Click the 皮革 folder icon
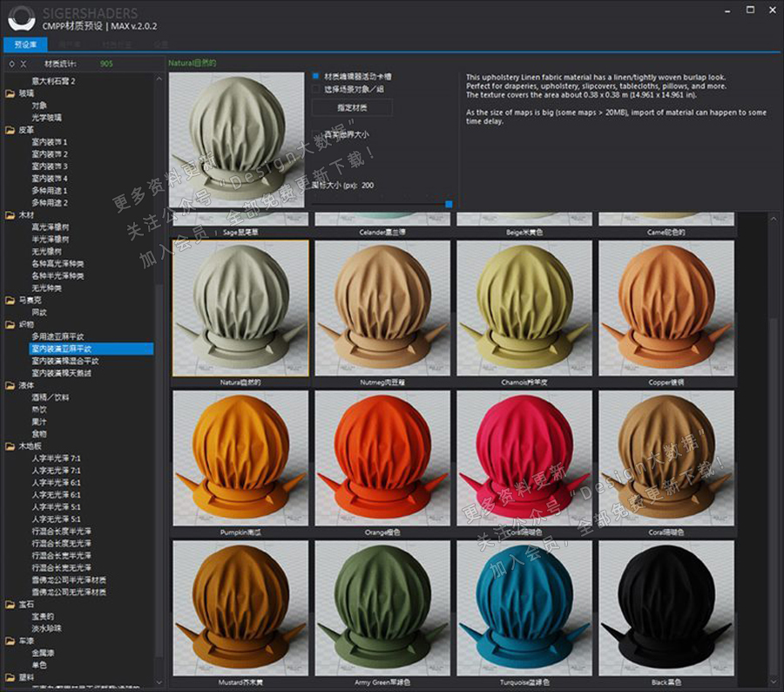 click(10, 130)
